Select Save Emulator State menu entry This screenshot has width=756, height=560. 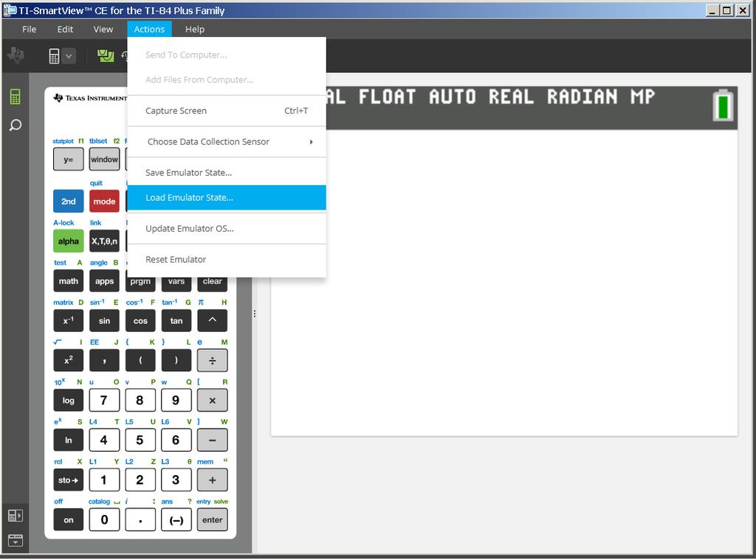tap(227, 173)
